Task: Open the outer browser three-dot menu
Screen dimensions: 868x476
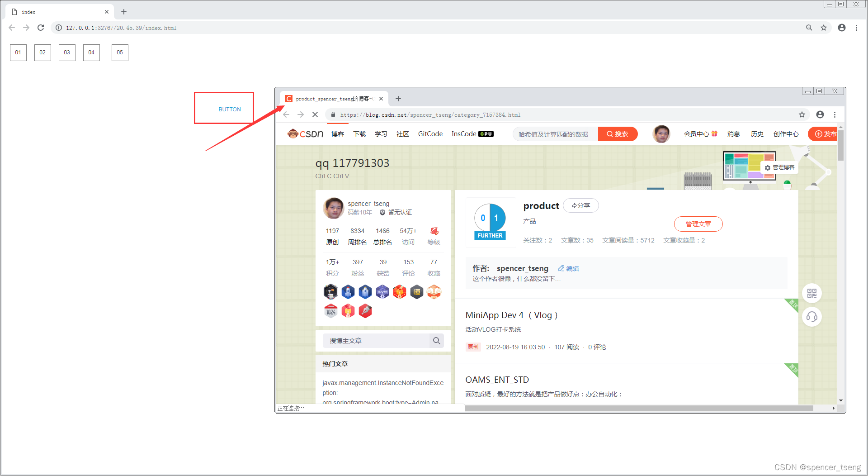Action: click(x=857, y=28)
